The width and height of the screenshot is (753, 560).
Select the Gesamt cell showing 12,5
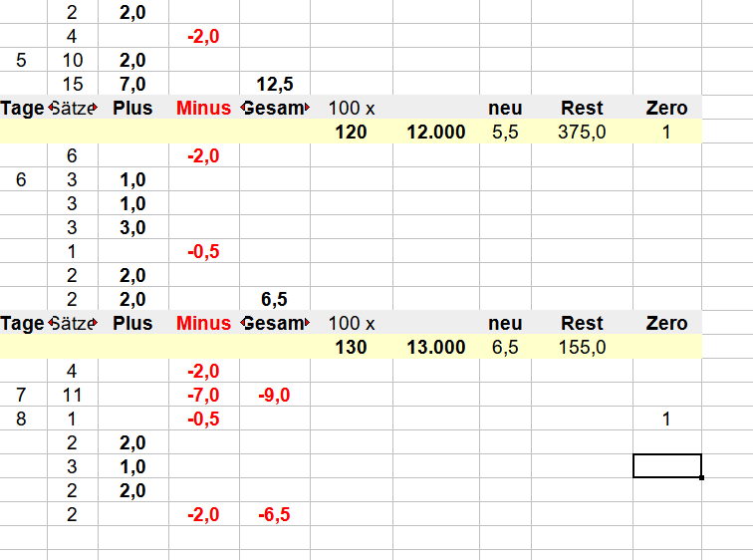point(275,84)
